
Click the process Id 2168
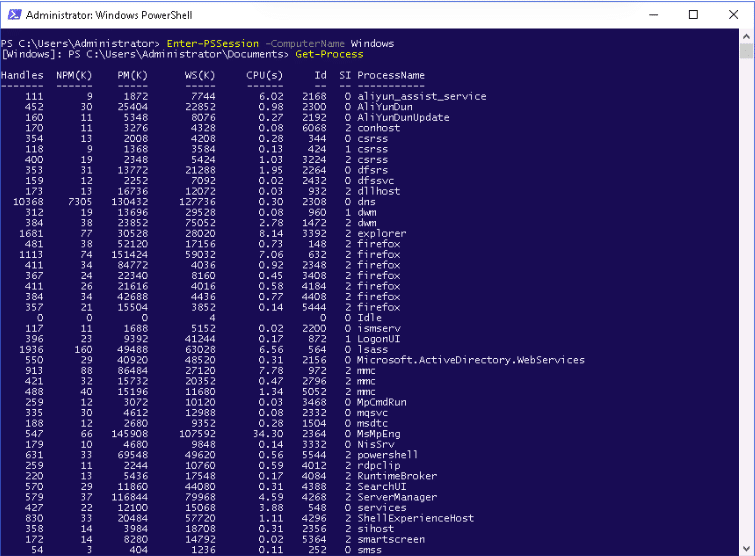(x=314, y=96)
